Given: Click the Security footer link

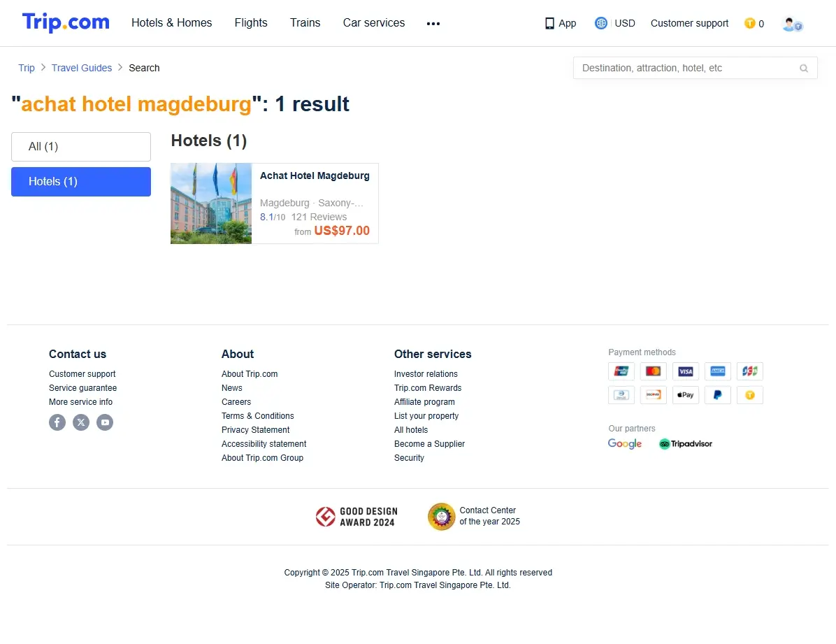Looking at the screenshot, I should (409, 458).
